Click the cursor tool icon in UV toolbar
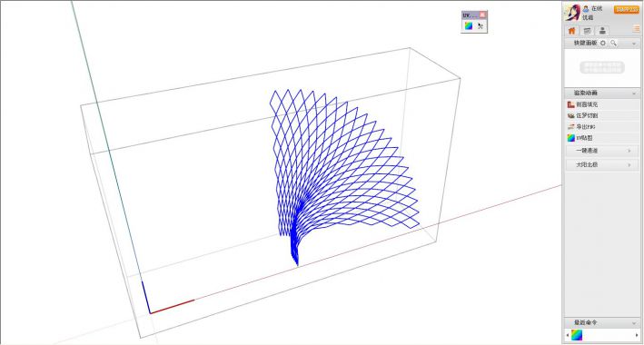This screenshot has width=644, height=345. coord(481,25)
